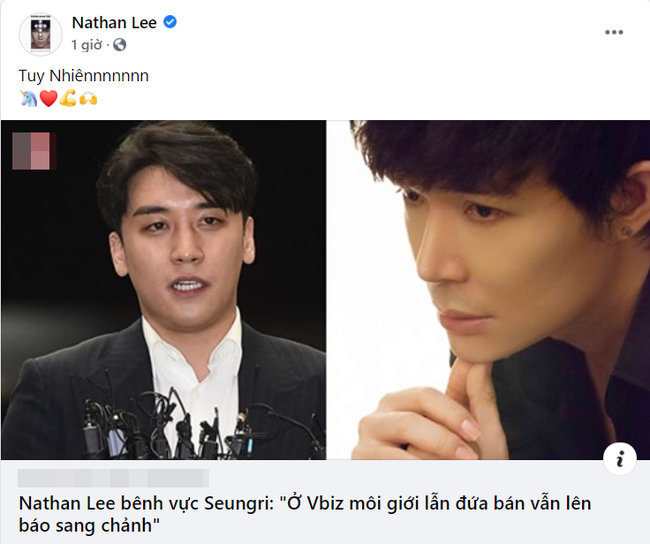Open the three-dots post options menu
The image size is (650, 544).
[614, 32]
